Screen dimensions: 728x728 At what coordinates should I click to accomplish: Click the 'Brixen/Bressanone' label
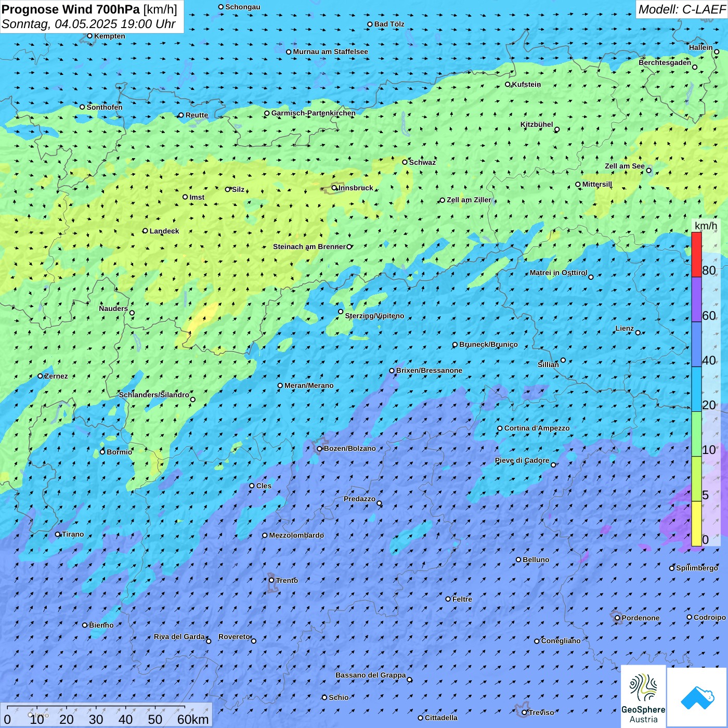429,370
